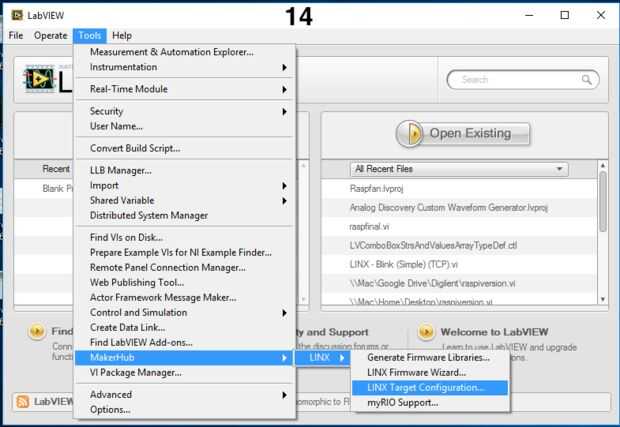This screenshot has height=427, width=620.
Task: Open Analog Discovery Custom Waveform Generator.lvproj
Action: click(x=449, y=208)
